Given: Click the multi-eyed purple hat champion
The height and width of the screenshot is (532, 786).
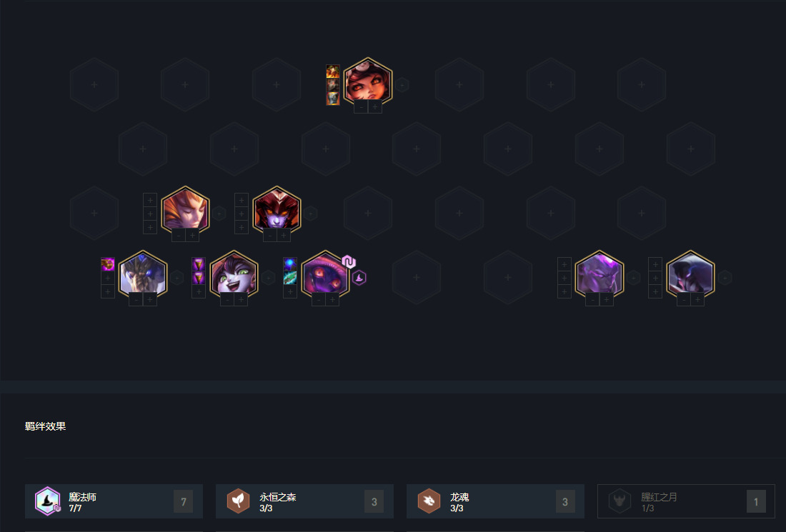Looking at the screenshot, I should point(325,275).
